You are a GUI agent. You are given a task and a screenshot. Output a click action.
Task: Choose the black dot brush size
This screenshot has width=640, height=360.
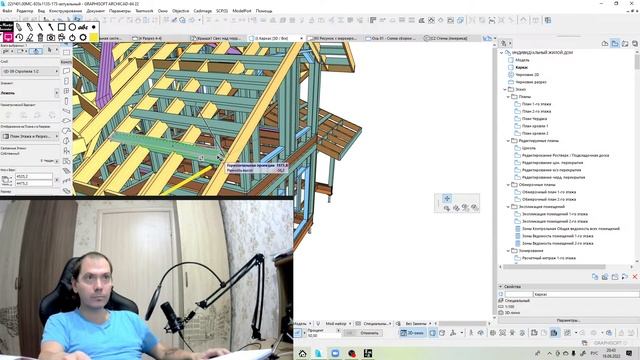click(93, 27)
